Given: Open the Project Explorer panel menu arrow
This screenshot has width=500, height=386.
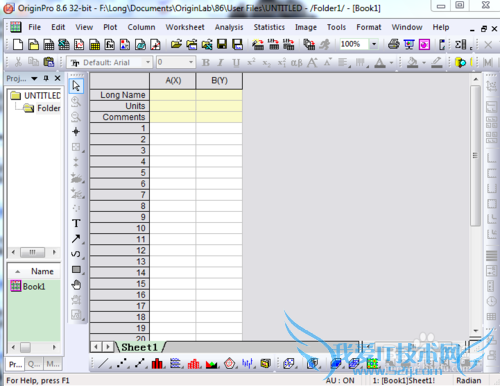Looking at the screenshot, I should 34,79.
